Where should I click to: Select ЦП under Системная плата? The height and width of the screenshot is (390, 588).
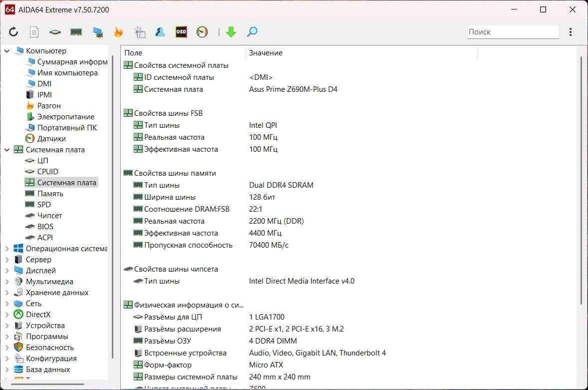click(43, 160)
